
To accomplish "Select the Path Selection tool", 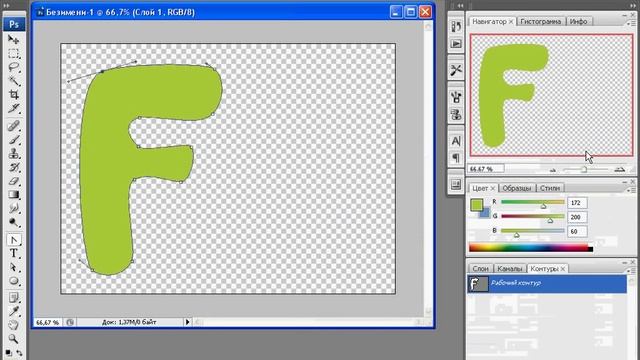I will coord(13,267).
